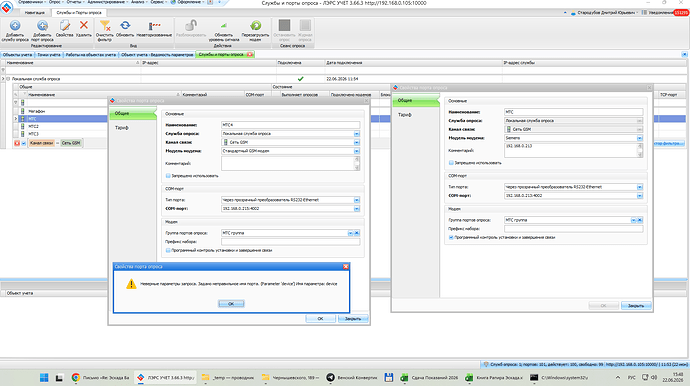Show Неавторизованные items via ribbon icon
The height and width of the screenshot is (386, 690).
coord(154,26)
